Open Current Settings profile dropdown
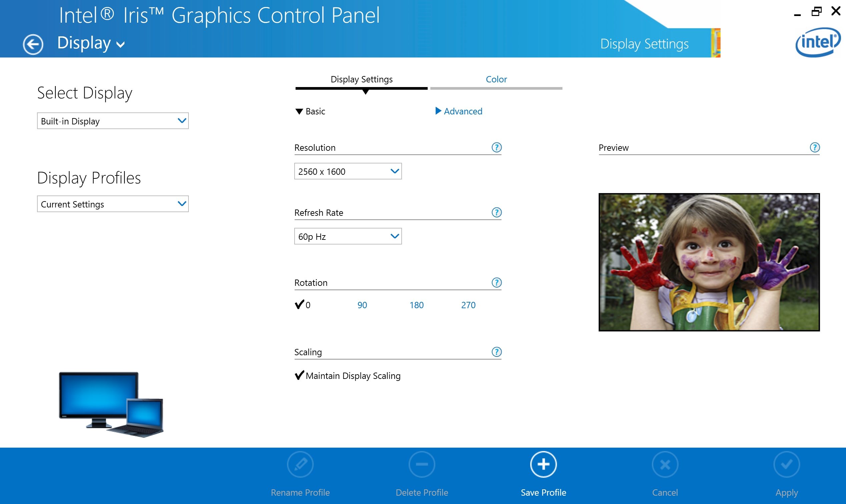This screenshot has width=846, height=504. [x=113, y=204]
